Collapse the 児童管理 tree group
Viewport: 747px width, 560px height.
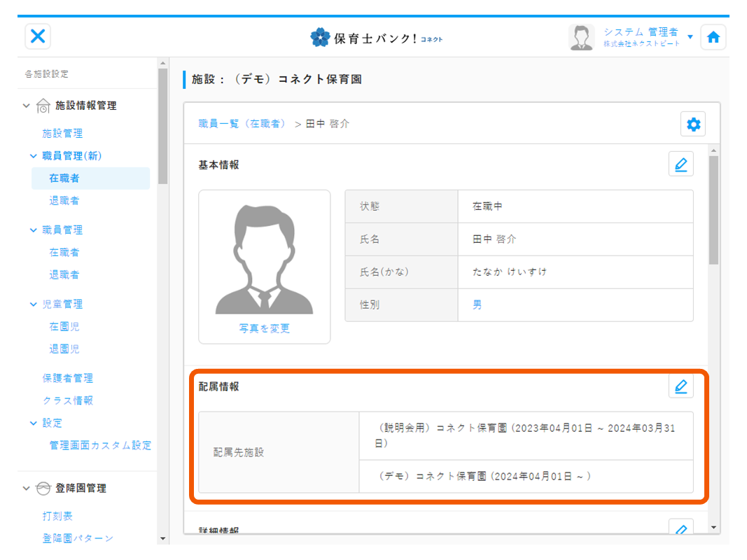coord(33,304)
